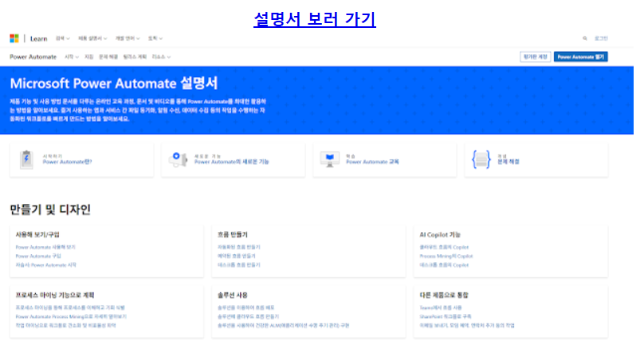644x361 pixels.
Task: Click the 사용해 보기/구입 card heading
Action: (x=37, y=234)
